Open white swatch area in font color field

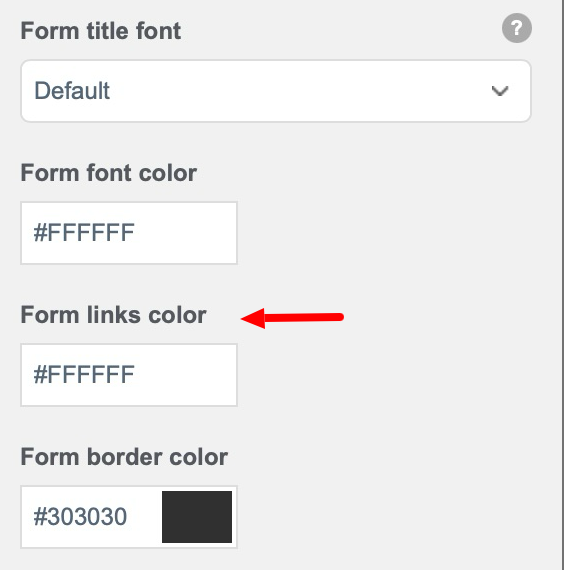point(197,233)
